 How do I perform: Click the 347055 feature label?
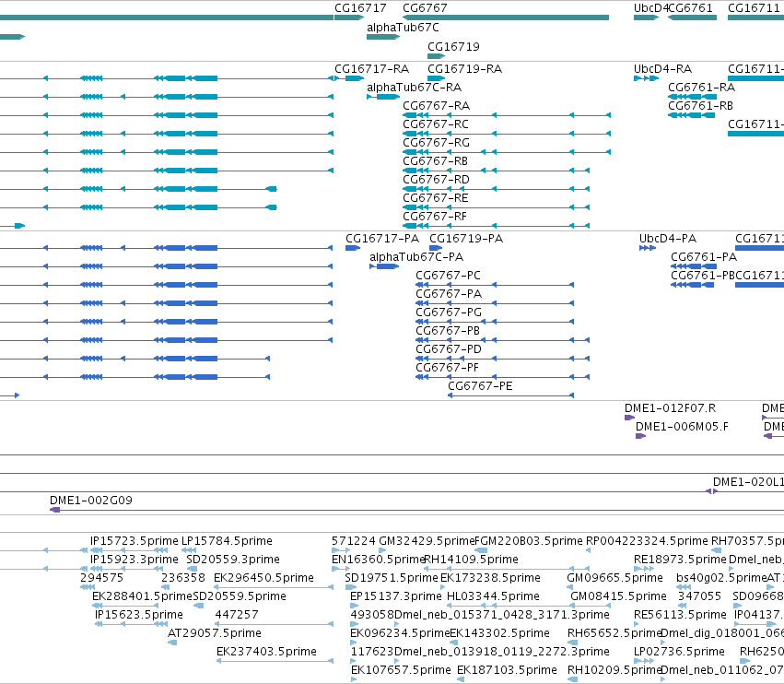[x=699, y=596]
